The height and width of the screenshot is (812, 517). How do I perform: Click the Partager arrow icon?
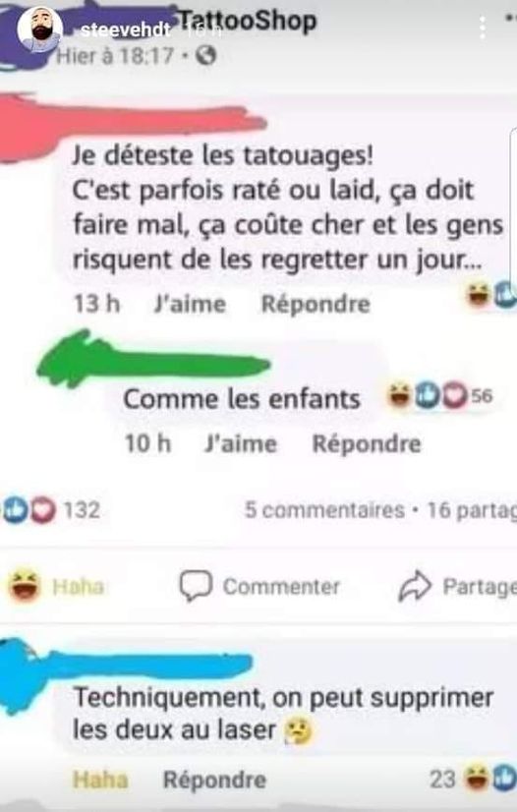click(x=415, y=586)
